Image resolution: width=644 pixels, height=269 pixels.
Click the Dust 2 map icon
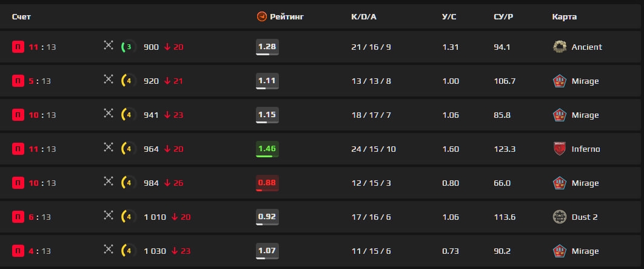click(x=559, y=217)
